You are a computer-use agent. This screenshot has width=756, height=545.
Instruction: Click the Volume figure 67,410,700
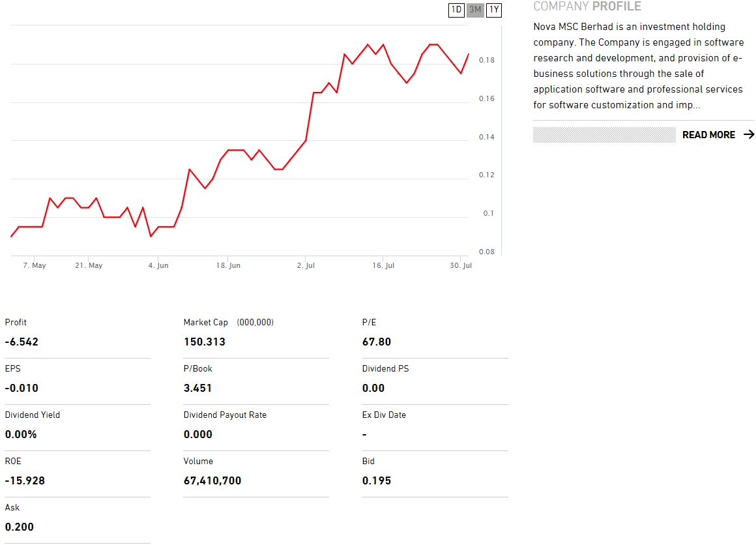coord(212,481)
